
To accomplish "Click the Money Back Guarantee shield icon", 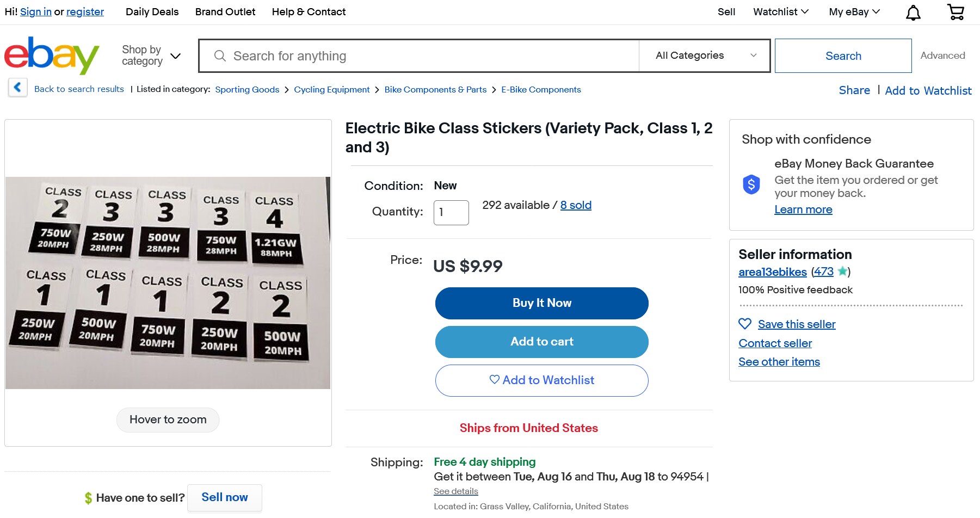I will click(751, 185).
